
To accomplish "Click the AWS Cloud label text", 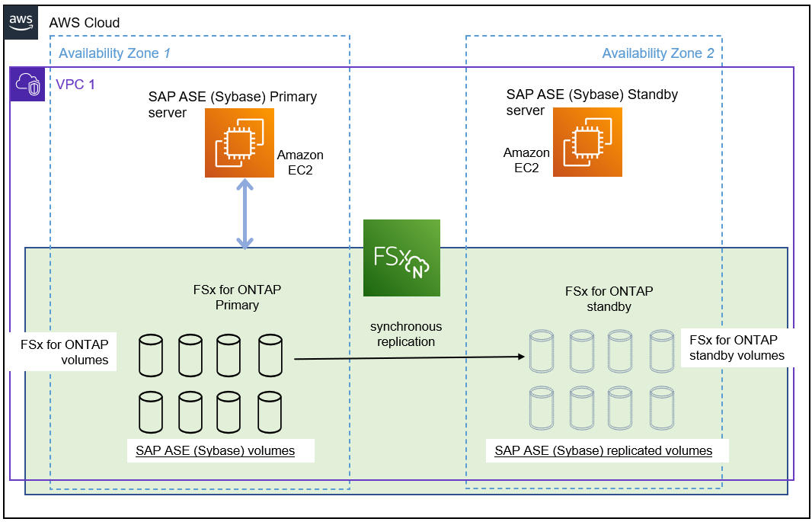I will point(84,23).
